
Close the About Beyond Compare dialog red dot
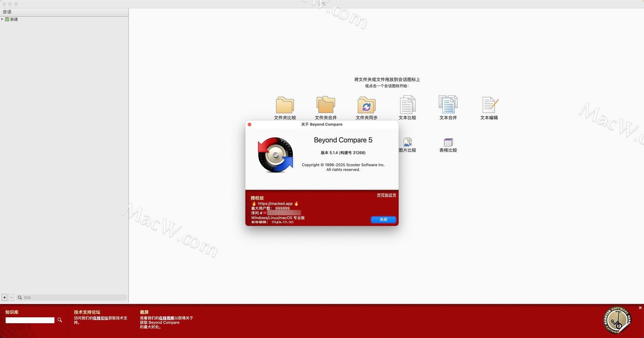pyautogui.click(x=249, y=124)
